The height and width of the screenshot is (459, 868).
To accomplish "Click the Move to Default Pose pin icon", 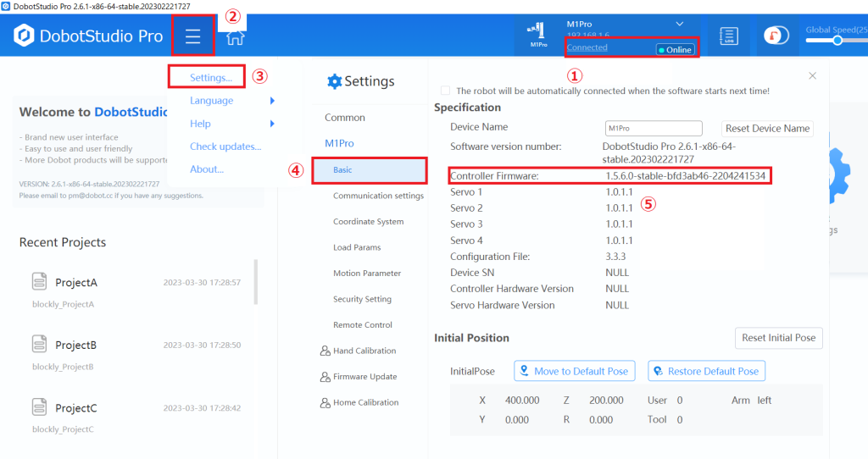I will [524, 371].
